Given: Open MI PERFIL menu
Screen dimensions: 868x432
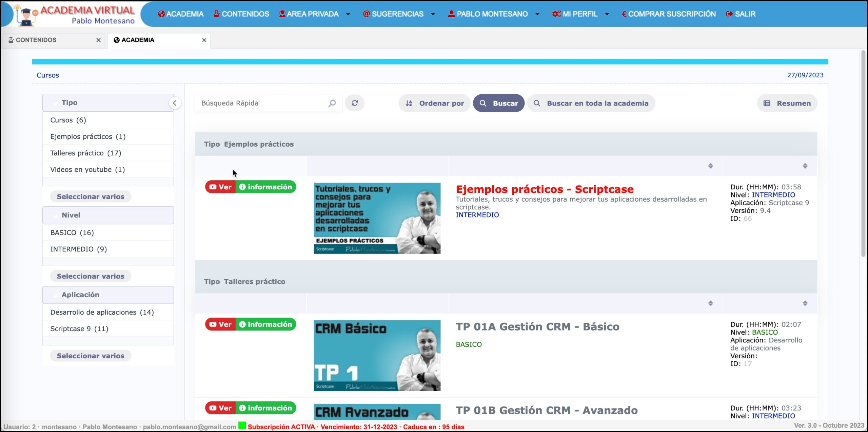Looking at the screenshot, I should [575, 14].
